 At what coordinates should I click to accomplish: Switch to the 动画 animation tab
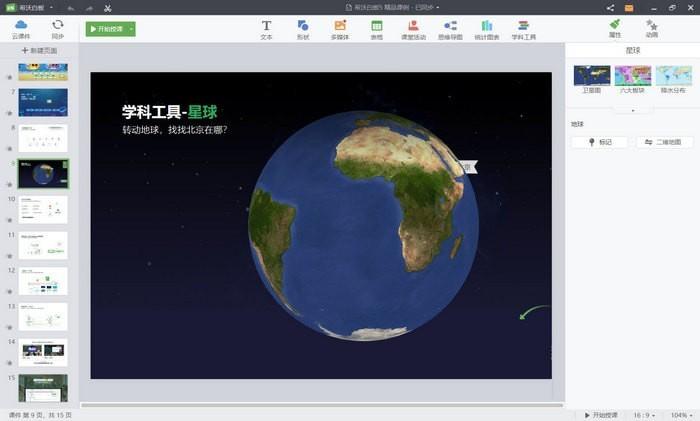[x=652, y=28]
